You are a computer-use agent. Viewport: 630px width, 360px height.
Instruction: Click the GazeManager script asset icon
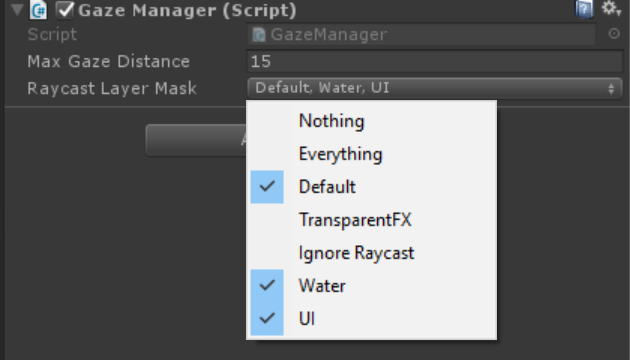point(259,35)
